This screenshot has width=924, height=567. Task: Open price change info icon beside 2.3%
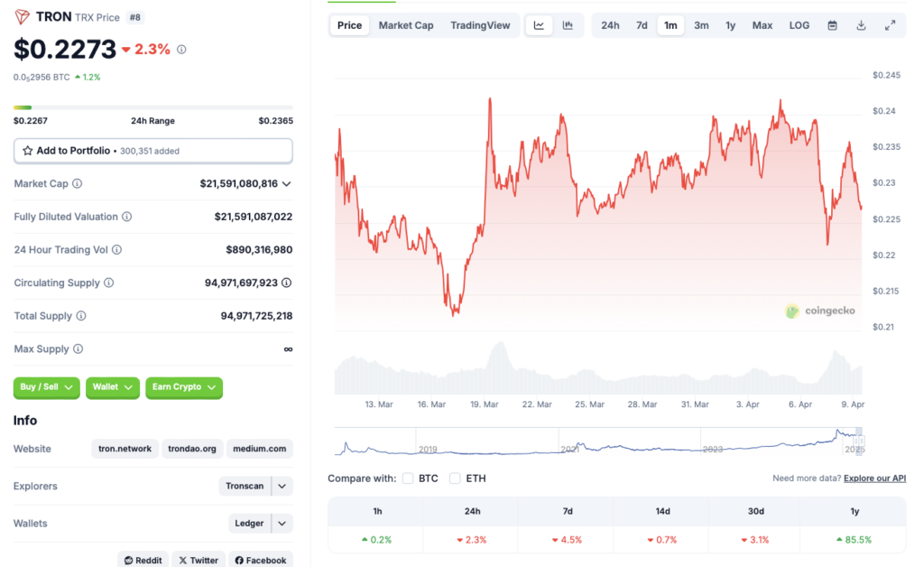click(181, 50)
